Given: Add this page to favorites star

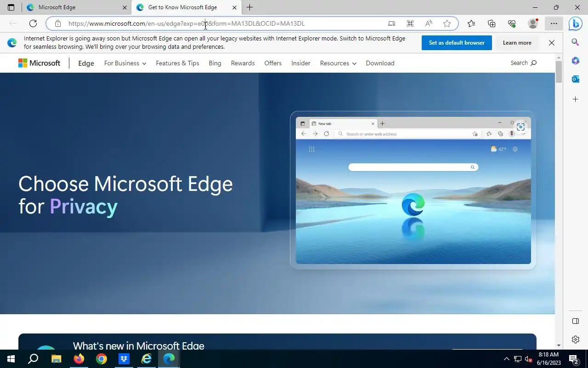Looking at the screenshot, I should pyautogui.click(x=447, y=23).
